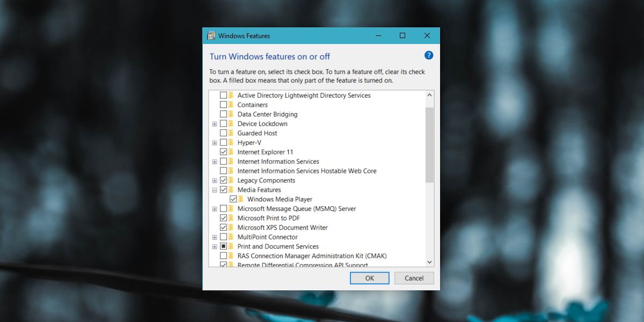Click the Windows Features title bar icon
The width and height of the screenshot is (644, 322).
click(211, 36)
